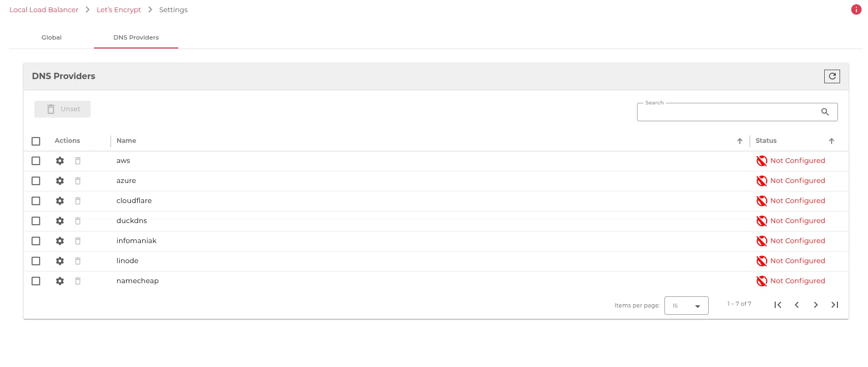Click the trash icon next to cloudflare

tap(78, 201)
